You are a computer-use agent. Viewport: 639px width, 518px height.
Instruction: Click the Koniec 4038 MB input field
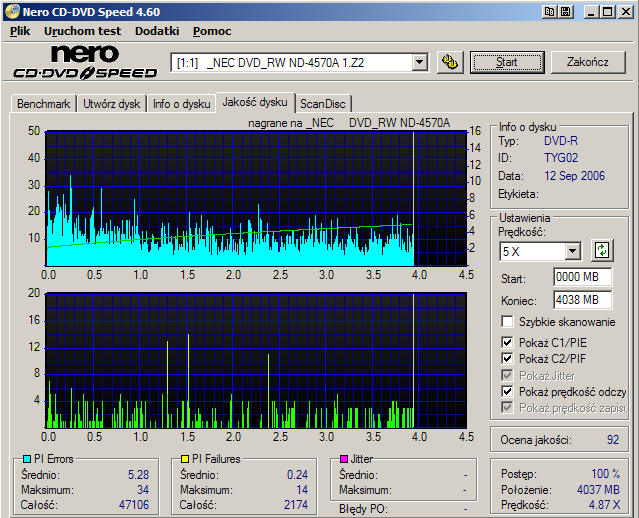pos(582,300)
